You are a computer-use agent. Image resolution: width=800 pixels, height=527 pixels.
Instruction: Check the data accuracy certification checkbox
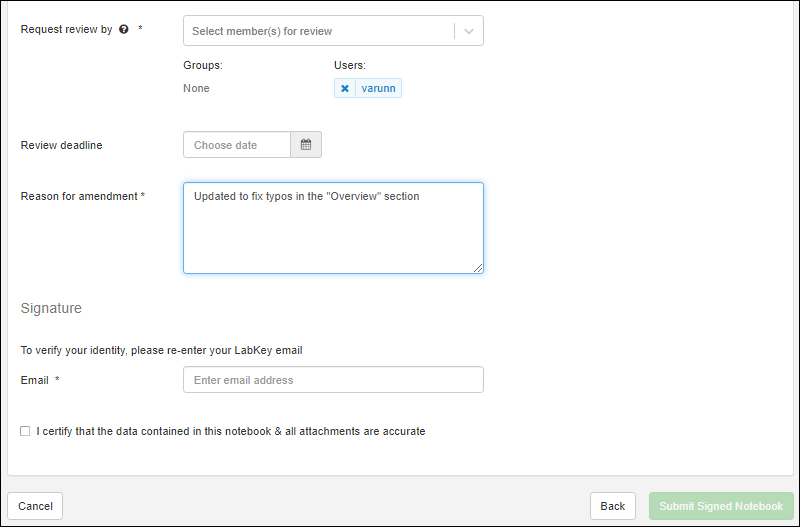click(25, 431)
